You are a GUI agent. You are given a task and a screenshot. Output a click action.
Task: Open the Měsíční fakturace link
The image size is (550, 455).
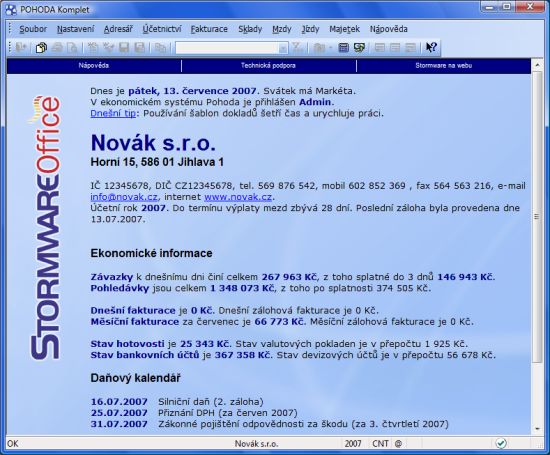[x=135, y=322]
